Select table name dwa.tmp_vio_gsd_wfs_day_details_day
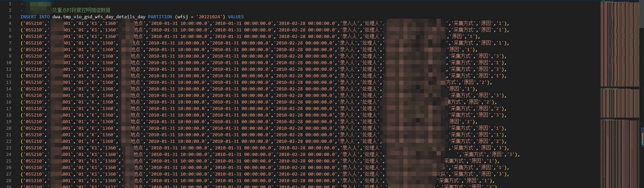644x188 pixels. pos(99,17)
